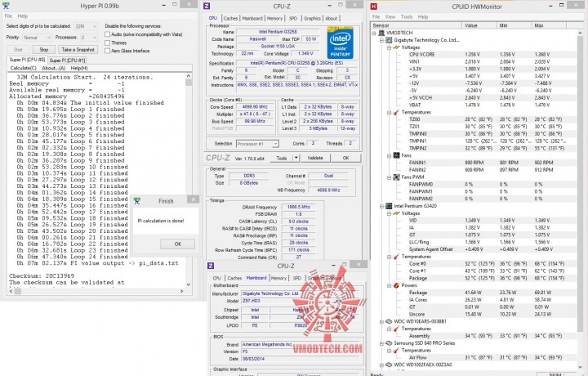Collapse the VMODTECH root node in HWMonitor
This screenshot has width=588, height=376.
[374, 33]
